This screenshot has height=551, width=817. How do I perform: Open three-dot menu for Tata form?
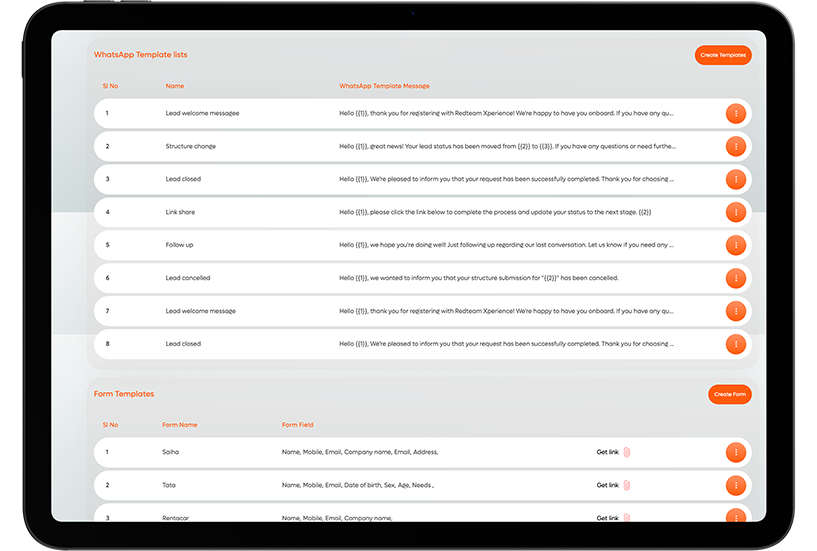[x=736, y=485]
